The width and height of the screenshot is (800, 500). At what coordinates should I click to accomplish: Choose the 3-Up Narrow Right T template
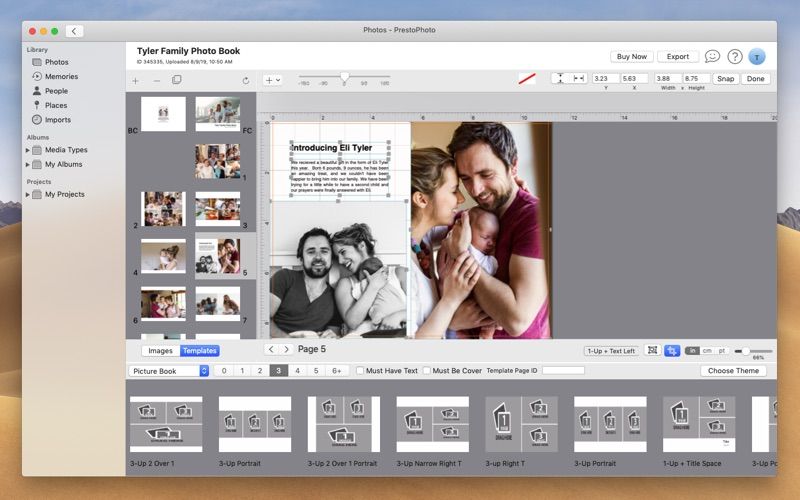pyautogui.click(x=433, y=424)
